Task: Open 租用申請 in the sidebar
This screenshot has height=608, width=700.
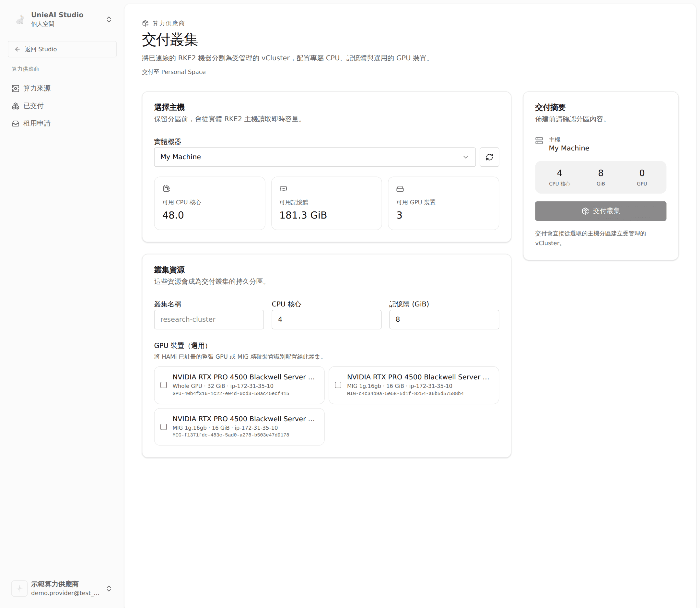Action: click(62, 124)
